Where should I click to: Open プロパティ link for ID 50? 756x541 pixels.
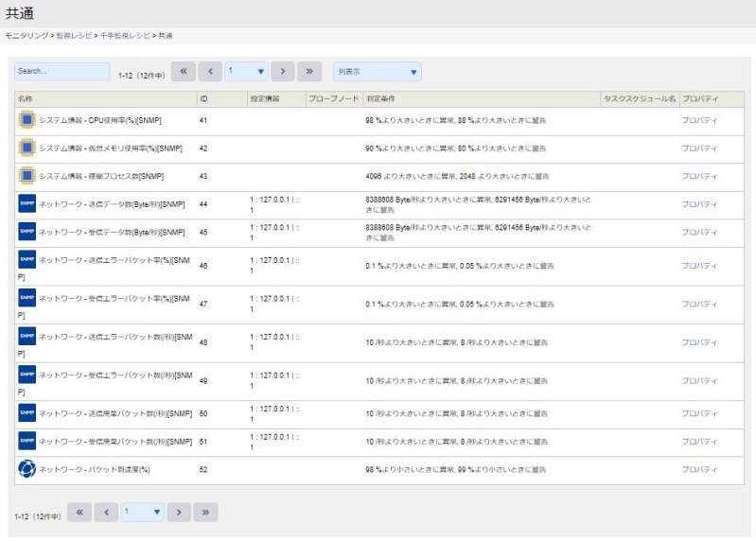[x=699, y=413]
